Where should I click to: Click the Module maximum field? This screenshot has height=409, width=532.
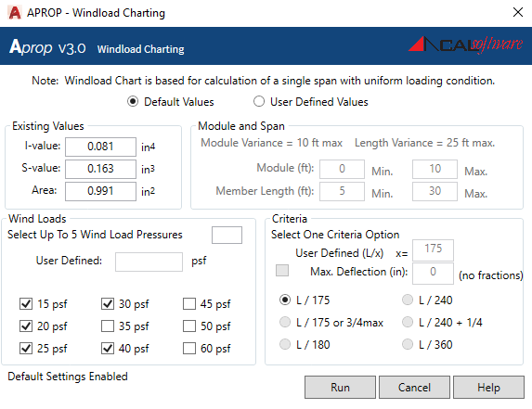coord(435,169)
